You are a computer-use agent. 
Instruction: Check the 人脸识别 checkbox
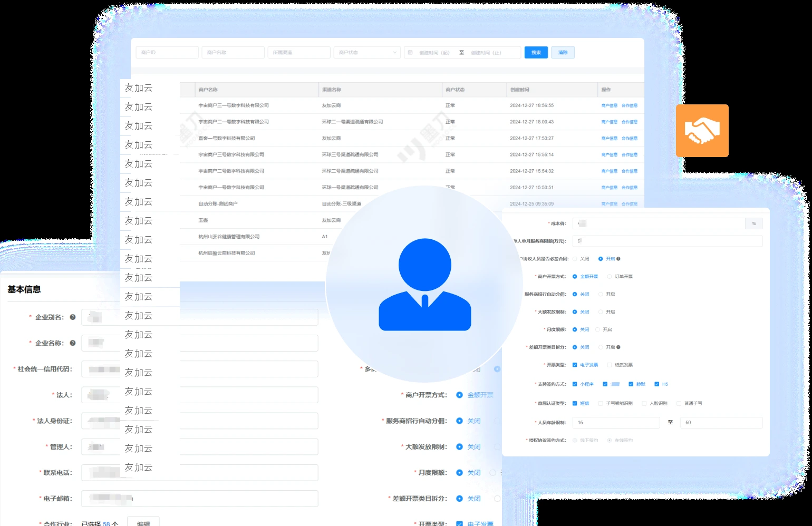point(644,404)
